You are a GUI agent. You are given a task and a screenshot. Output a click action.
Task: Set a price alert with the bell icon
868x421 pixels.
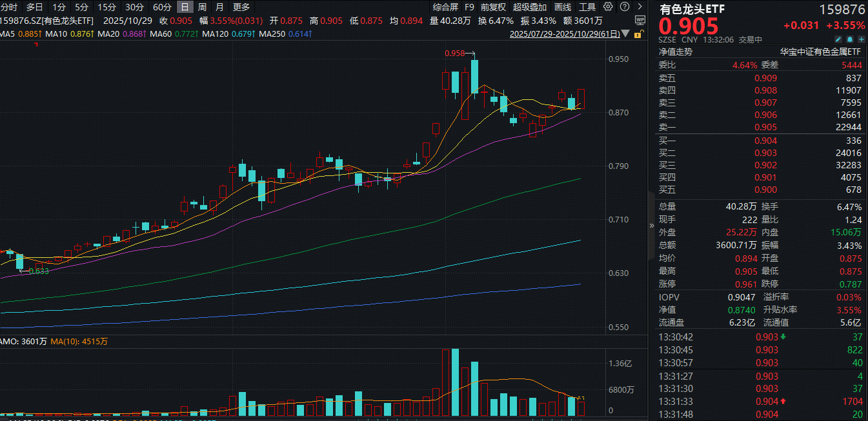pos(849,39)
